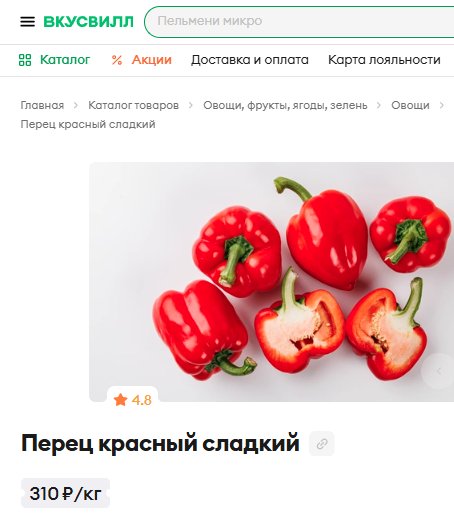
Task: Open the Каталог menu item
Action: [65, 60]
